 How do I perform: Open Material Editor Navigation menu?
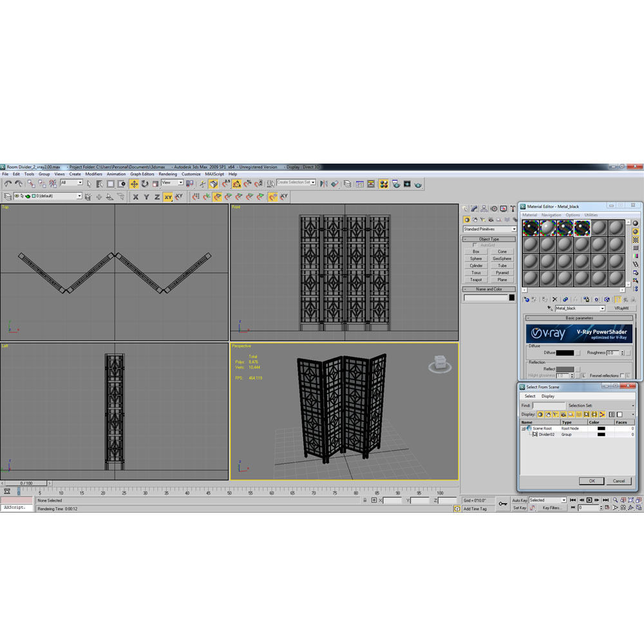coord(551,215)
